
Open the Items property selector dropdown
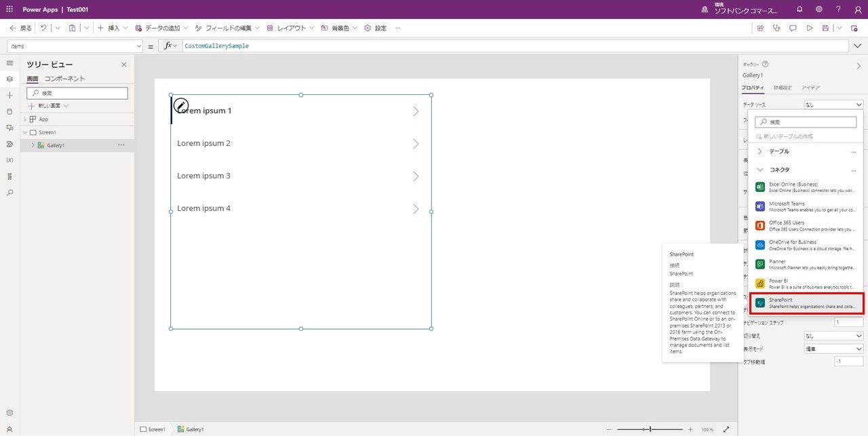tap(75, 46)
